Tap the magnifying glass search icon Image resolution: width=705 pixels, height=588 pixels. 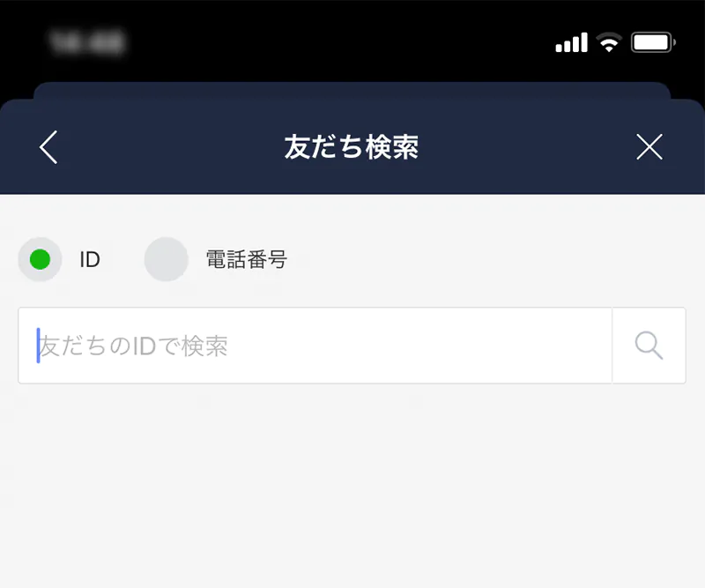tap(649, 346)
